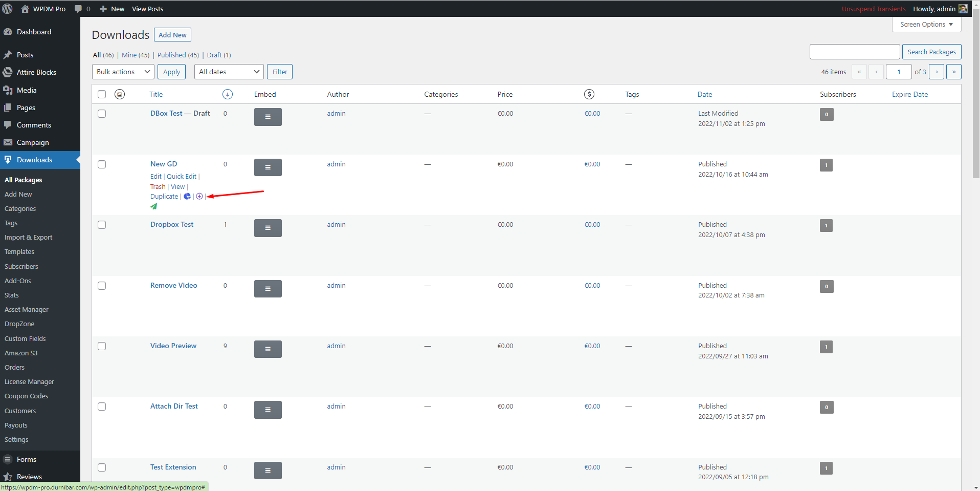
Task: Click subscriber count badge for Remove Video
Action: pyautogui.click(x=827, y=286)
